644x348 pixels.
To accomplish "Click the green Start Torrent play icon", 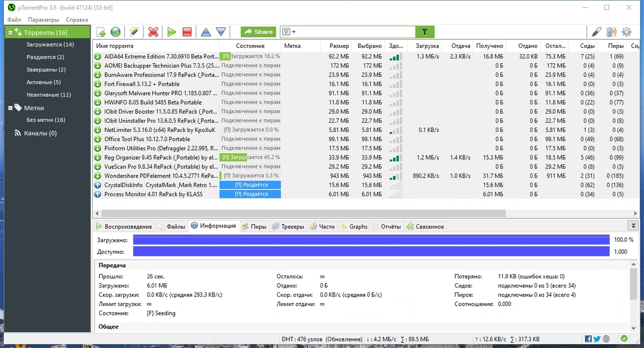I will (x=172, y=32).
